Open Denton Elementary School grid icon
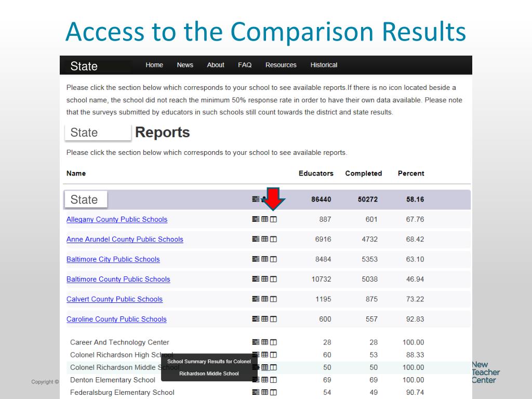This screenshot has width=532, height=399. [264, 380]
